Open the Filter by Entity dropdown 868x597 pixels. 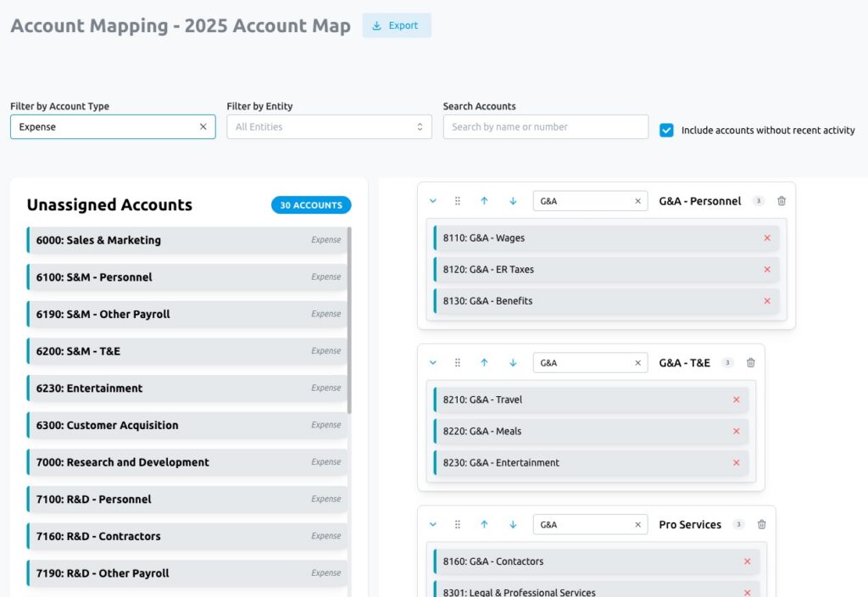[324, 127]
